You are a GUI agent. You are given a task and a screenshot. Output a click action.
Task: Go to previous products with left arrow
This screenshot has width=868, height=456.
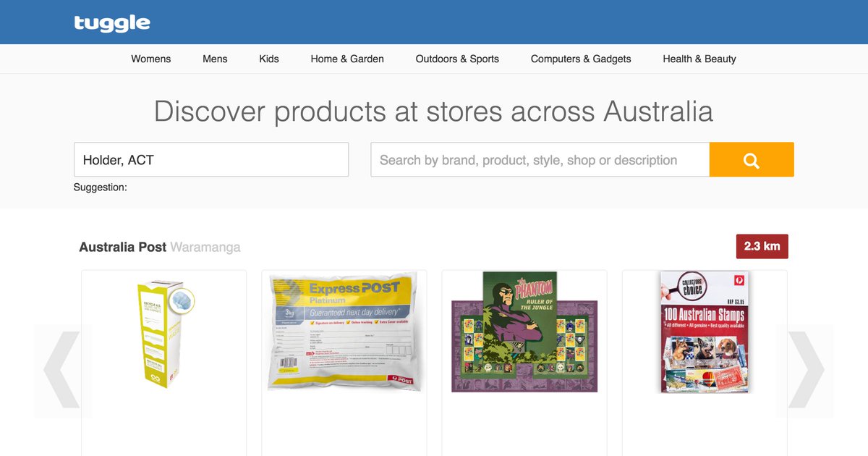click(61, 371)
